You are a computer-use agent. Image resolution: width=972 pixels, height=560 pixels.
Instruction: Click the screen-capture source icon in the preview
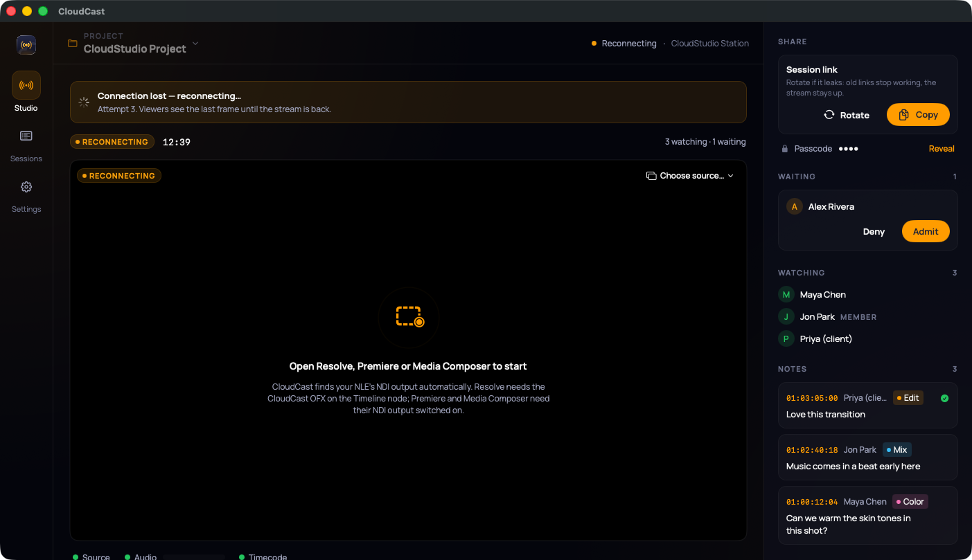pos(409,317)
